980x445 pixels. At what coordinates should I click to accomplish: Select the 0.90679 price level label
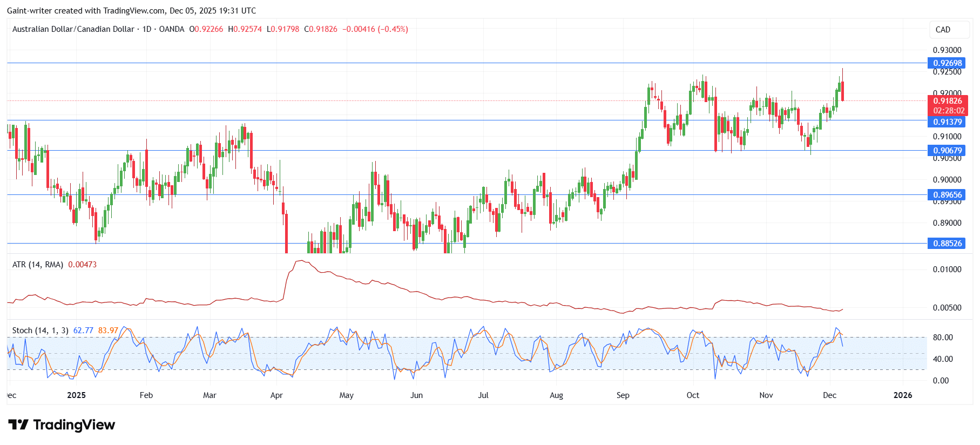pos(948,151)
